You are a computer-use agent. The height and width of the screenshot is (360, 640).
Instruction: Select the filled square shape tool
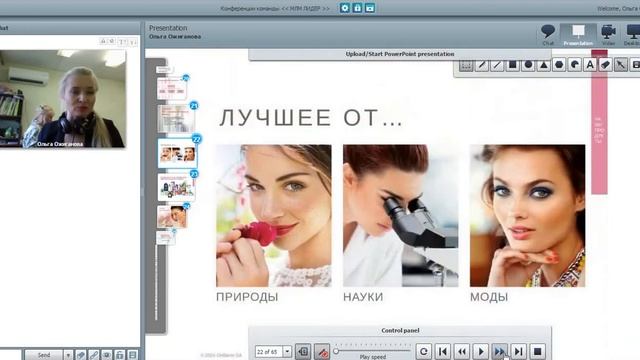click(512, 65)
